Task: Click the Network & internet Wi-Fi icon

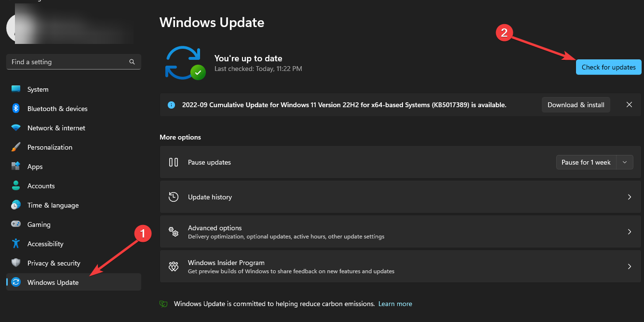Action: (x=16, y=128)
